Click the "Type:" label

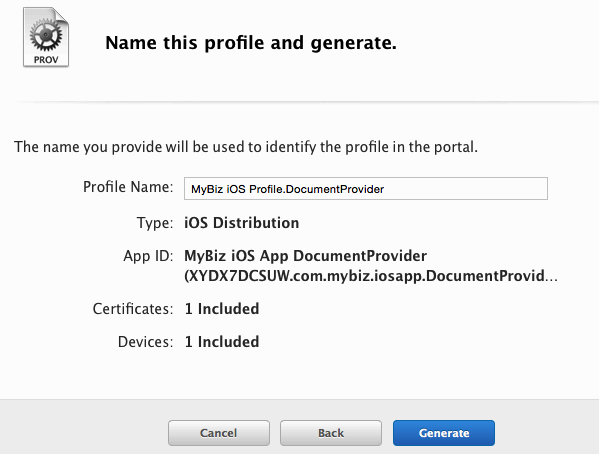click(155, 223)
